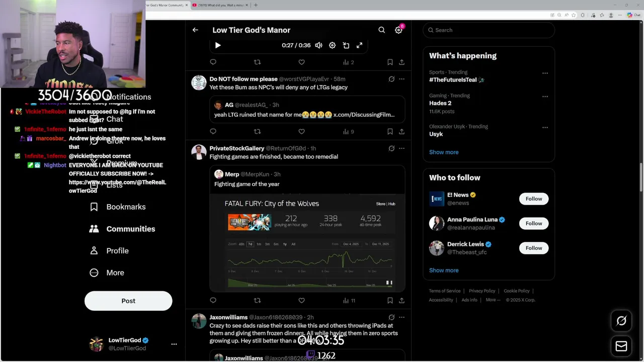Follow E! News
The width and height of the screenshot is (644, 362).
534,199
